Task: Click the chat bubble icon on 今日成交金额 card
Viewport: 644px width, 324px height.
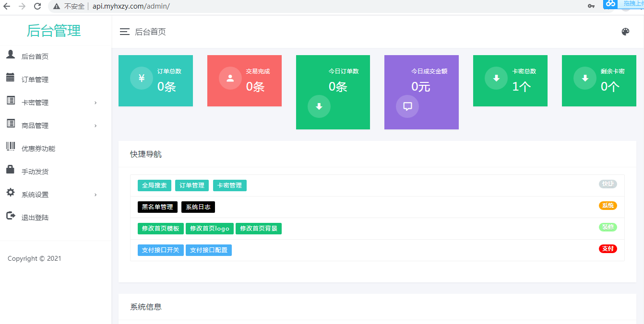Action: pyautogui.click(x=407, y=106)
